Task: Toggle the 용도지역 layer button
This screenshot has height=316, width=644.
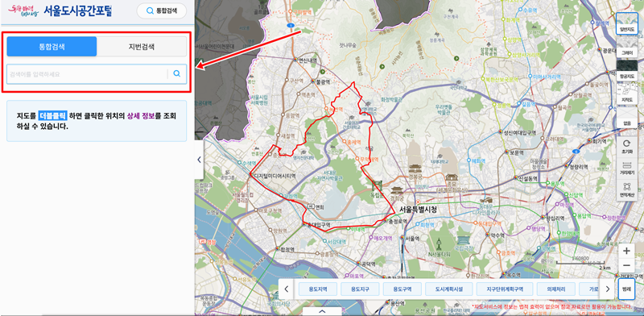Action: coord(318,289)
